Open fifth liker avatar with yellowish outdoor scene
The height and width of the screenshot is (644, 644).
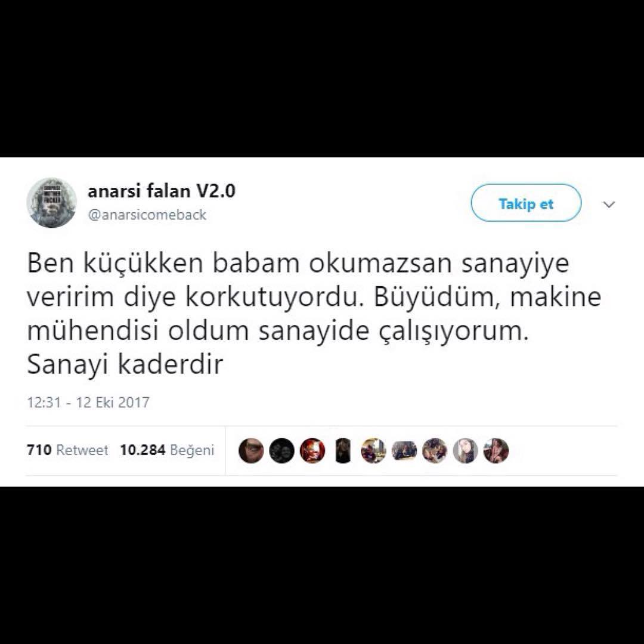point(373,451)
